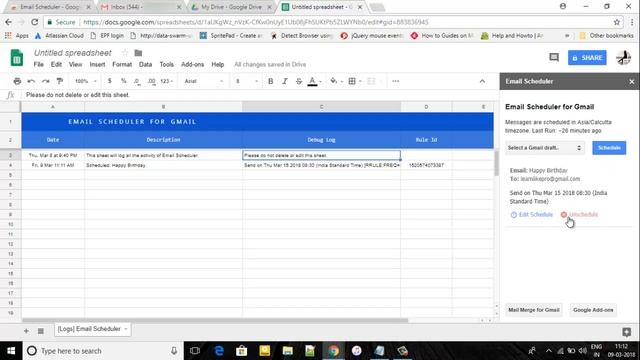Reload the browser page
Image resolution: width=640 pixels, height=360 pixels.
coord(35,22)
